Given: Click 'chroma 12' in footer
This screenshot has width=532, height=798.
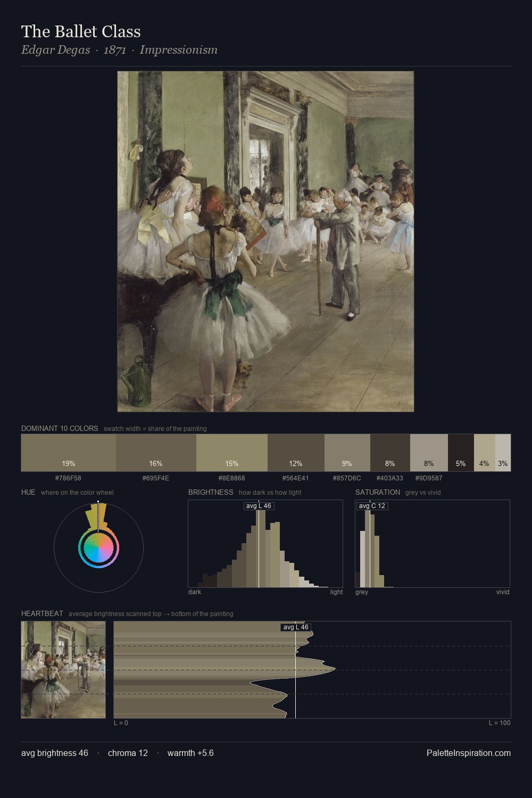Looking at the screenshot, I should coord(128,753).
